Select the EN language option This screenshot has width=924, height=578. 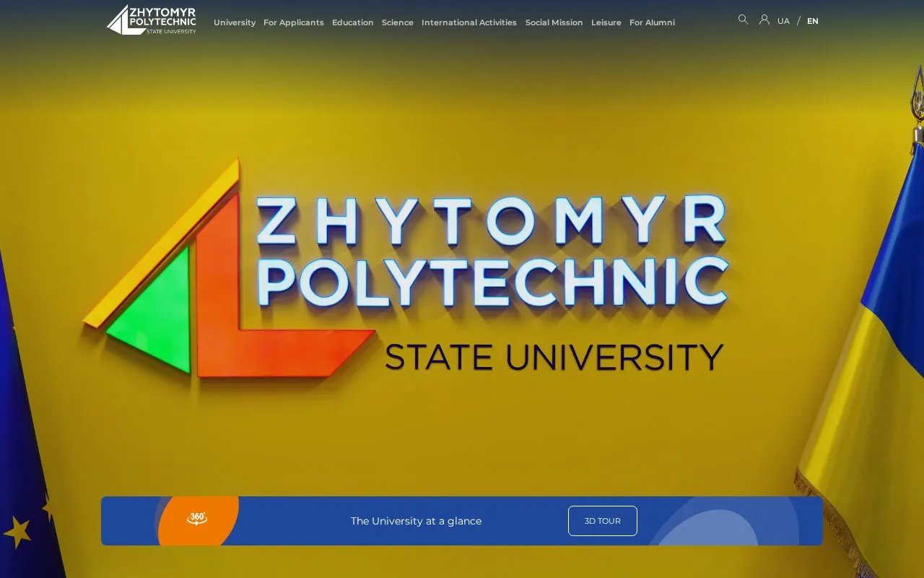(x=813, y=21)
